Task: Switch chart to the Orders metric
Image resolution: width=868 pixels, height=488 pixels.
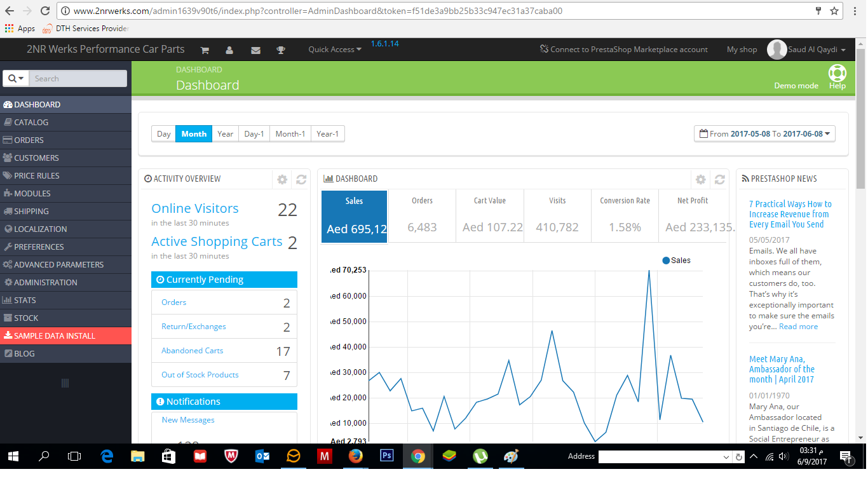Action: (x=422, y=216)
